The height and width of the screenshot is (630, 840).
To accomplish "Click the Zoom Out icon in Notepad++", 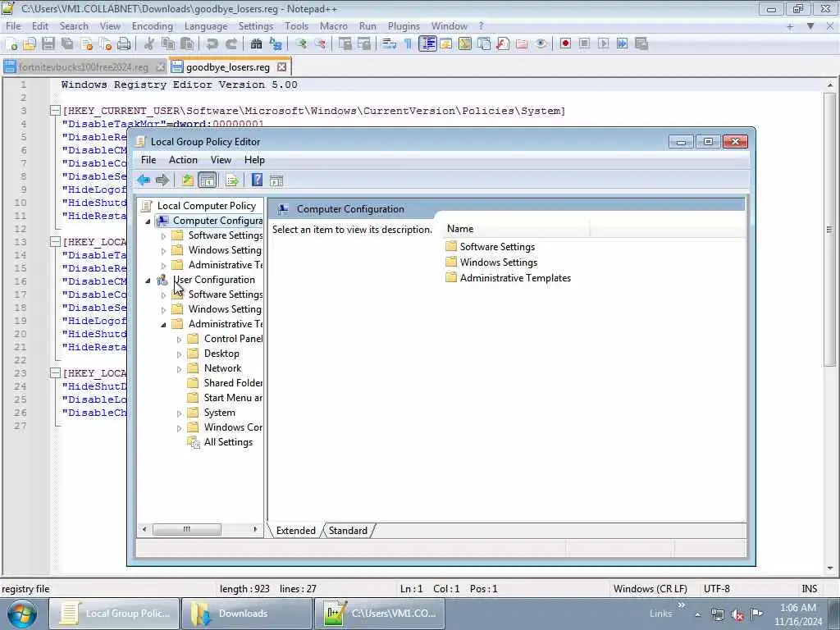I will click(x=320, y=44).
